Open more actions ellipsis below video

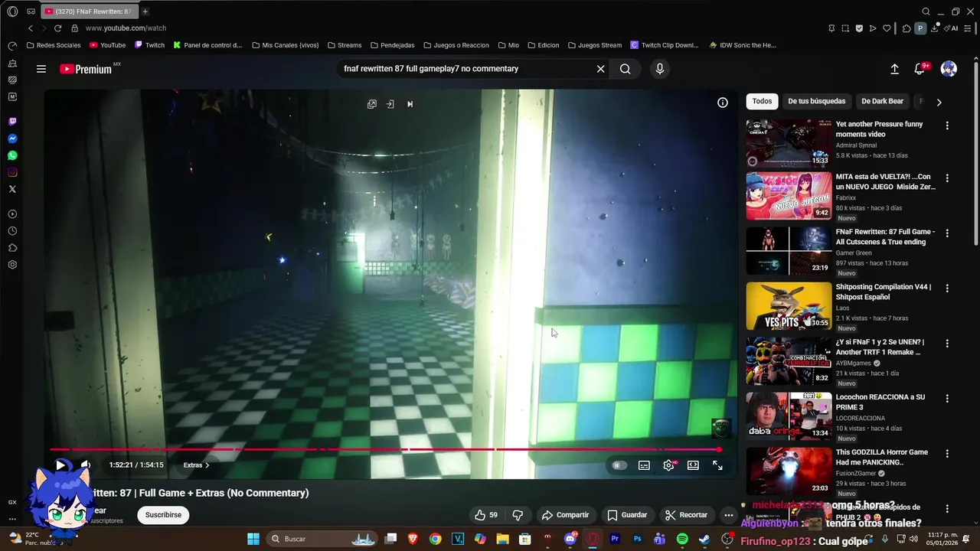(x=729, y=515)
